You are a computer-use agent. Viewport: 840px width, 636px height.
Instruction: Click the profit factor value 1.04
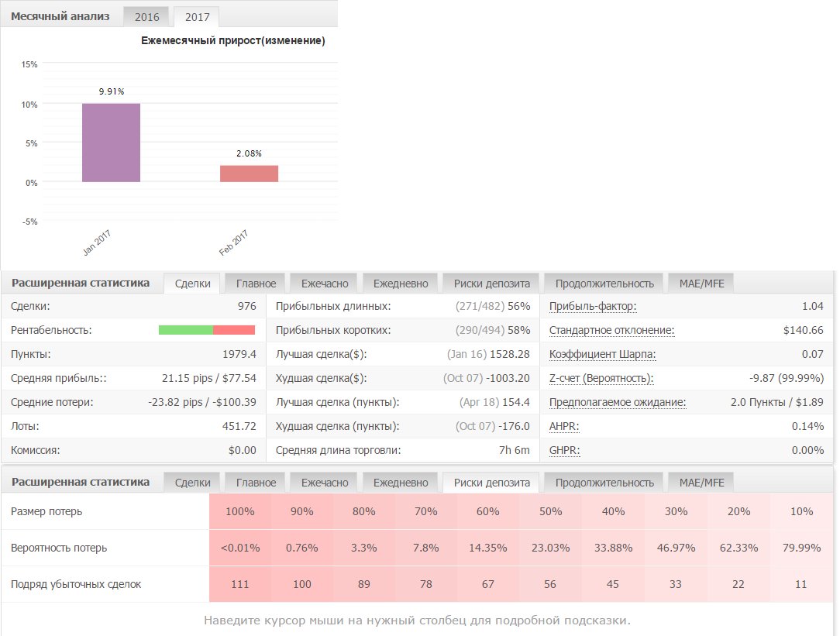point(813,306)
